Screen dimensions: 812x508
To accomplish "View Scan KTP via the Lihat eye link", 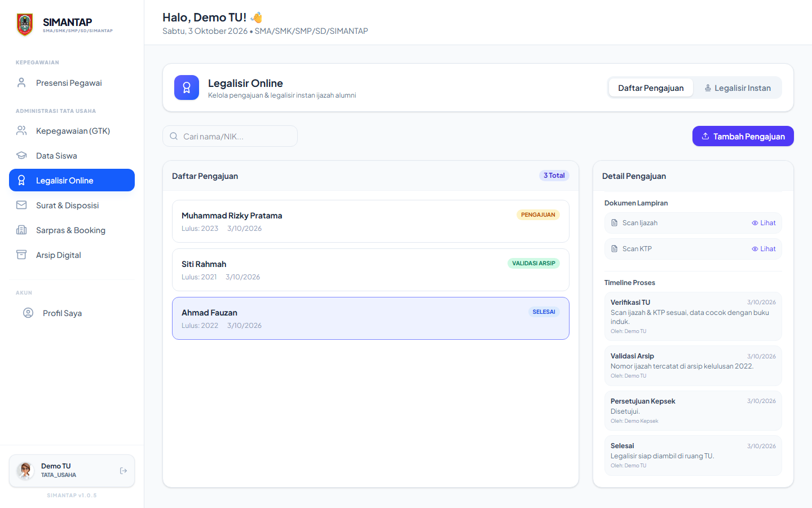I will (764, 249).
